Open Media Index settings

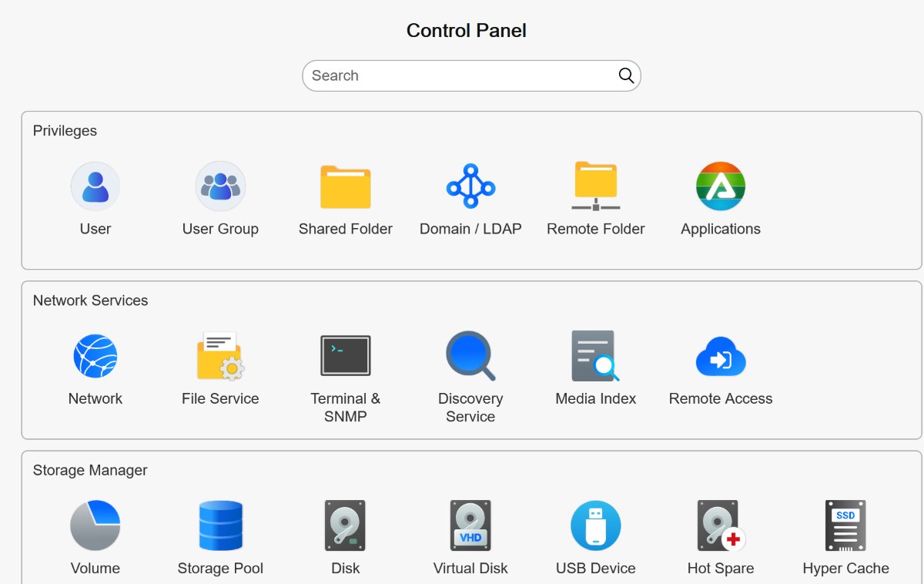click(x=596, y=356)
